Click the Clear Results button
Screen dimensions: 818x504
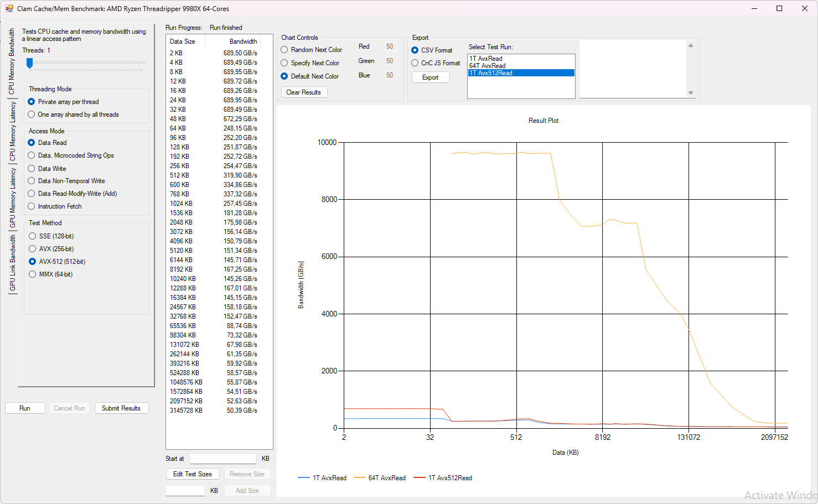pyautogui.click(x=304, y=92)
